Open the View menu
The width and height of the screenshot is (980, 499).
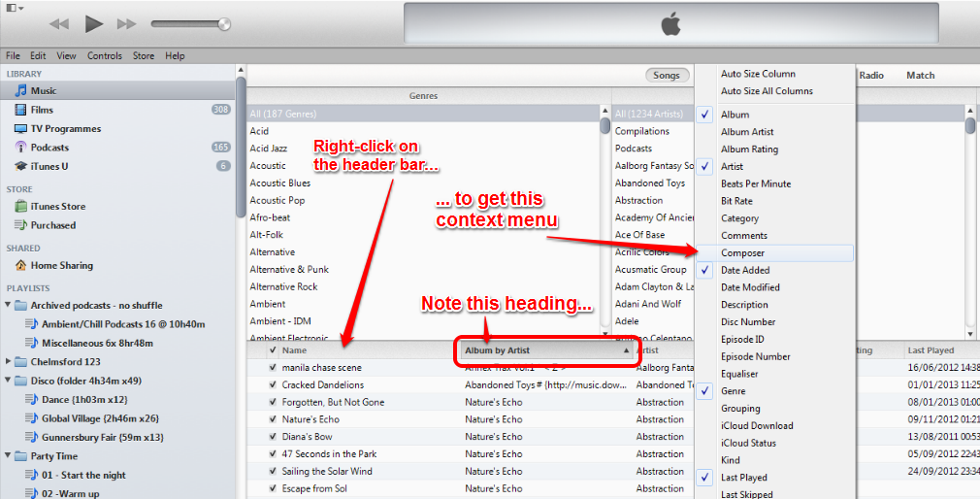[66, 55]
